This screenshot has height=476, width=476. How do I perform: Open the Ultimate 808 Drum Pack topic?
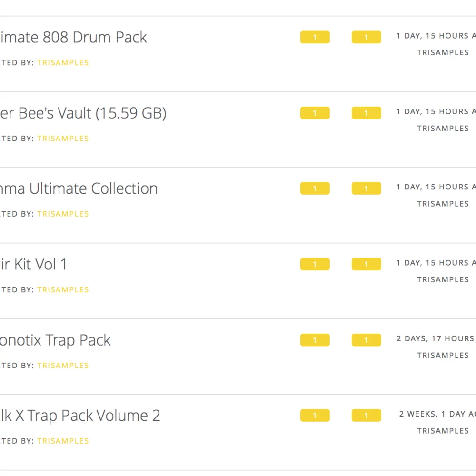[74, 37]
